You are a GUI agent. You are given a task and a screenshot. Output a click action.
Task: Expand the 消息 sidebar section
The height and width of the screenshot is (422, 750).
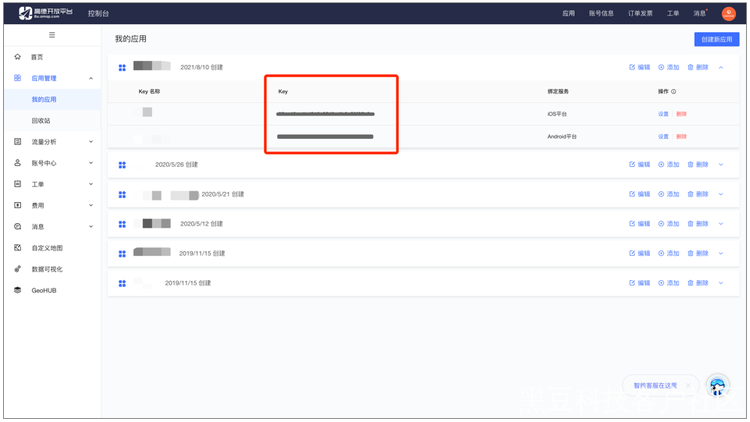coord(91,227)
